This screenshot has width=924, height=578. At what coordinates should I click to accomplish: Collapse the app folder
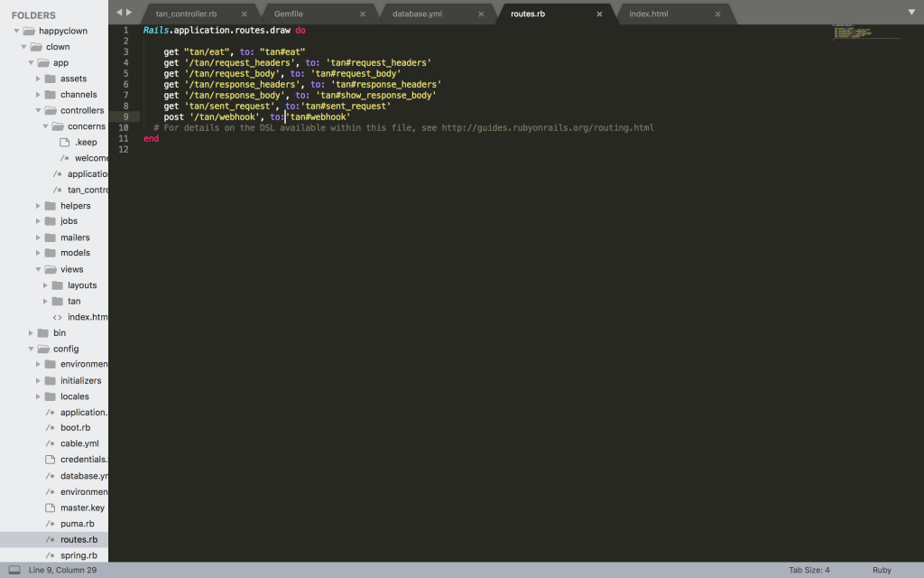(x=31, y=62)
